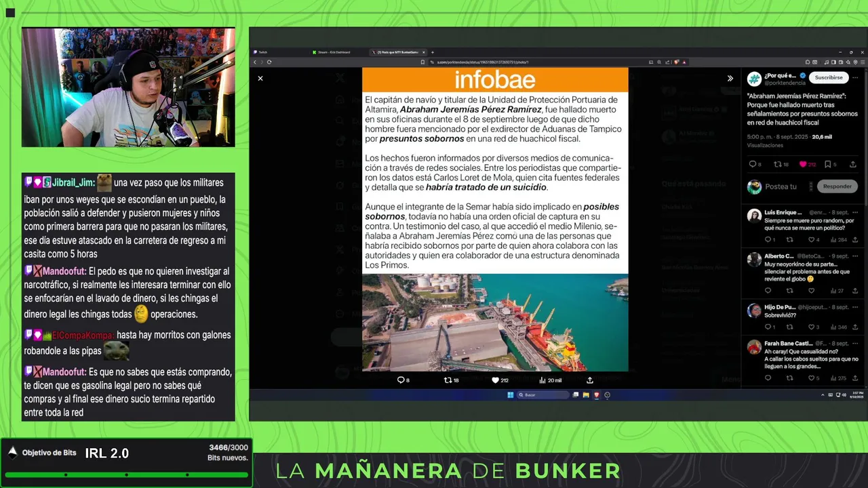Collapse the side panel with the double-chevron icon
Image resolution: width=868 pixels, height=488 pixels.
click(730, 79)
